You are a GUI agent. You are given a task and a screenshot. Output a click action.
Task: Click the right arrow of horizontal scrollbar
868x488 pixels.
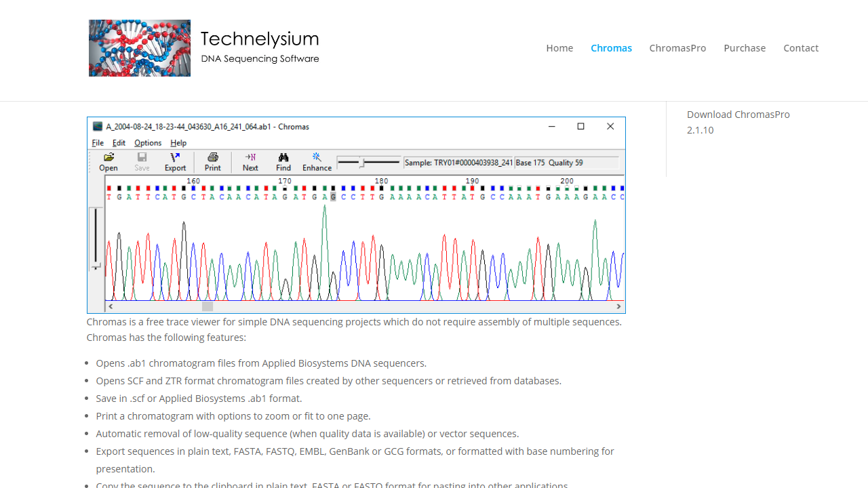click(618, 306)
